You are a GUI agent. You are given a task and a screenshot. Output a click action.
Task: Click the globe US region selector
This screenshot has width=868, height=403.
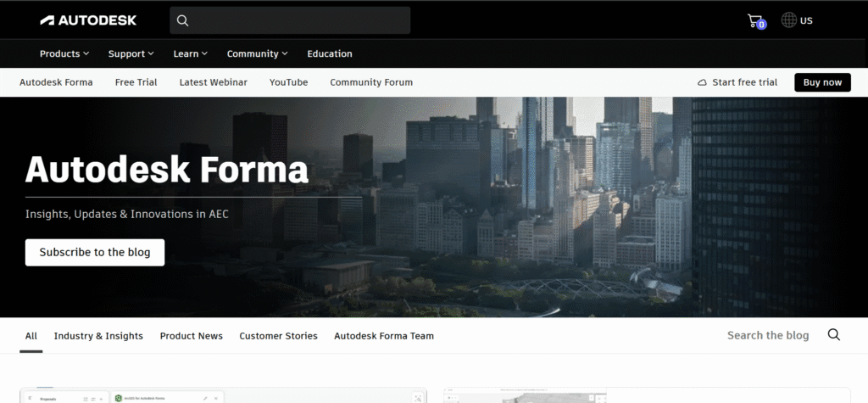click(x=797, y=20)
